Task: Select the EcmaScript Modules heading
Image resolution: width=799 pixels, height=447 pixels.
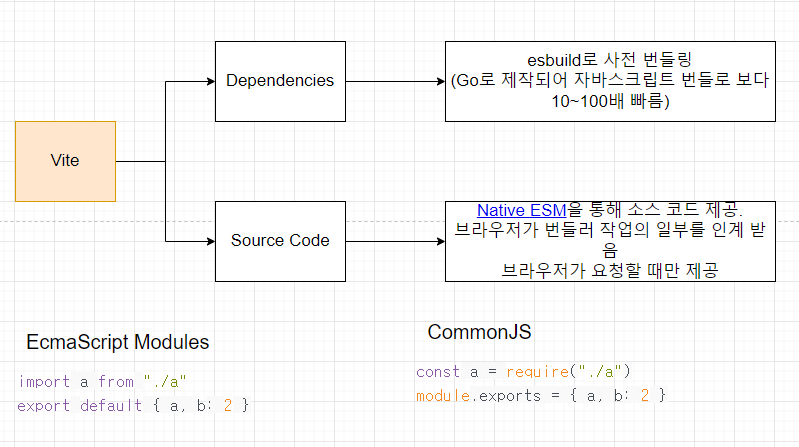Action: (118, 342)
